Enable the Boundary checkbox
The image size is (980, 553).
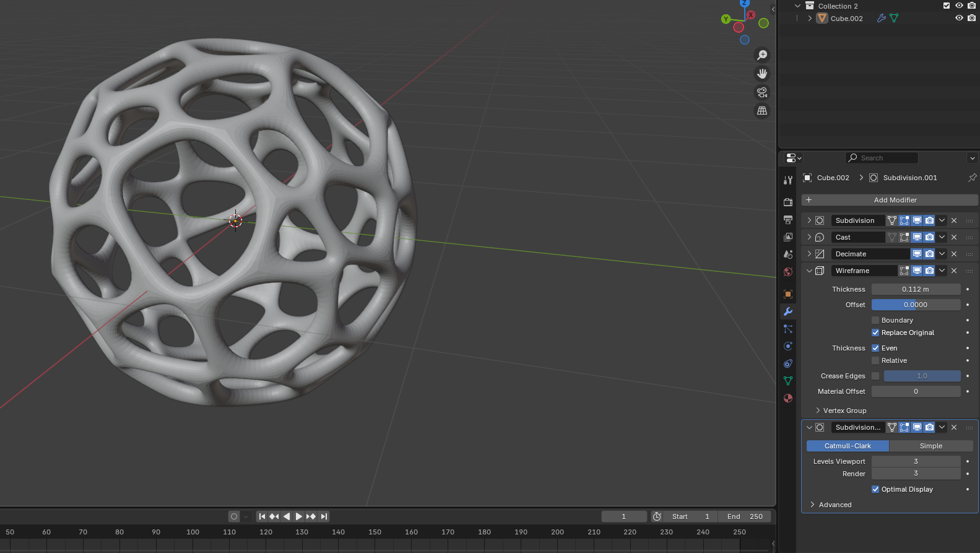pos(875,320)
